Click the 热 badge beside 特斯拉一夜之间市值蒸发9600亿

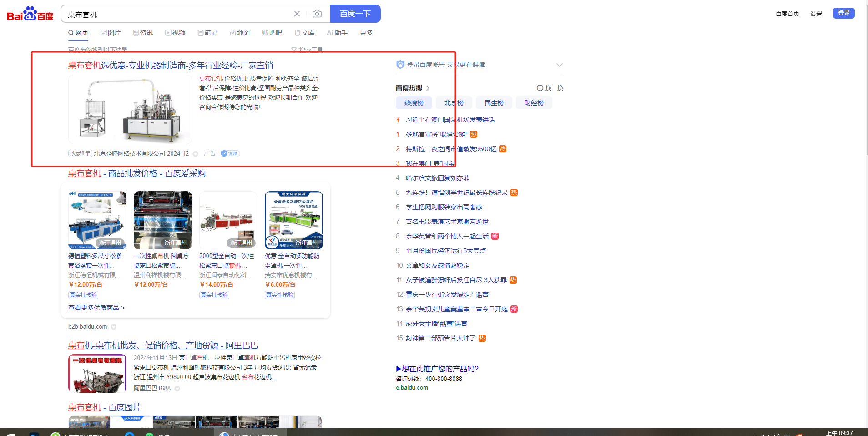point(503,149)
